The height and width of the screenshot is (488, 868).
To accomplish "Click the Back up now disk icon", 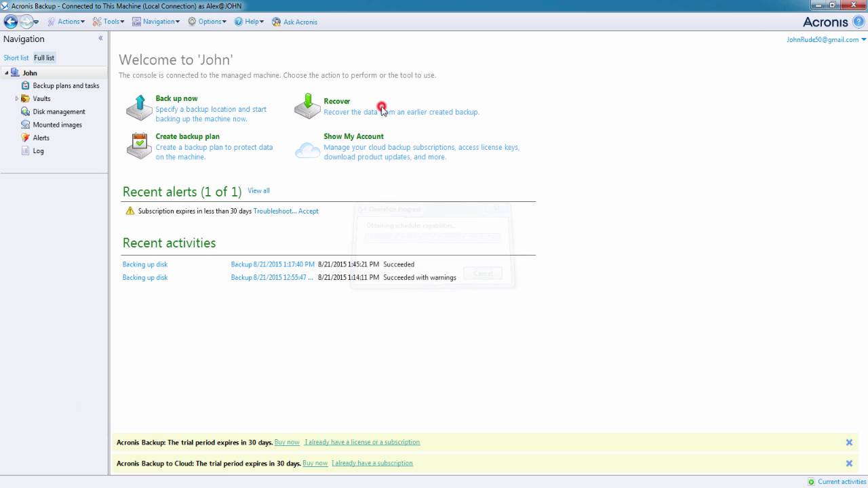I will tap(138, 107).
